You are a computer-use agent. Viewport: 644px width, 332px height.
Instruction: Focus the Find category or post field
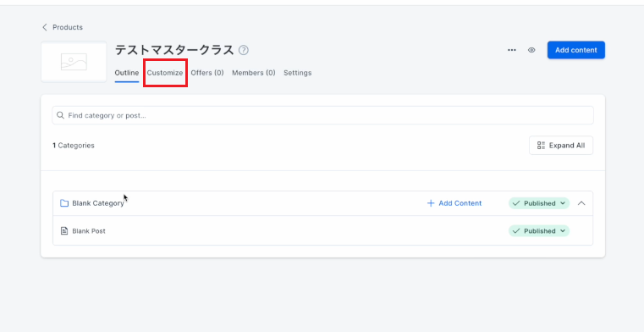[x=322, y=115]
